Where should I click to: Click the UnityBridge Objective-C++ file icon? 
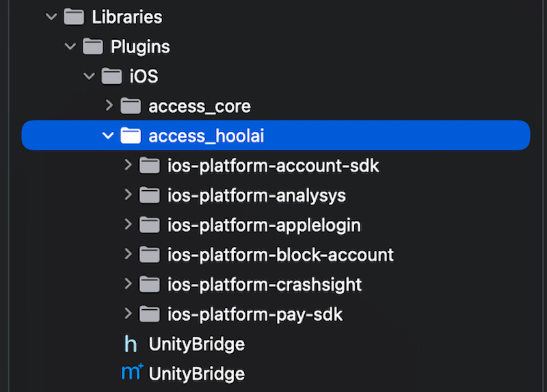tap(131, 373)
